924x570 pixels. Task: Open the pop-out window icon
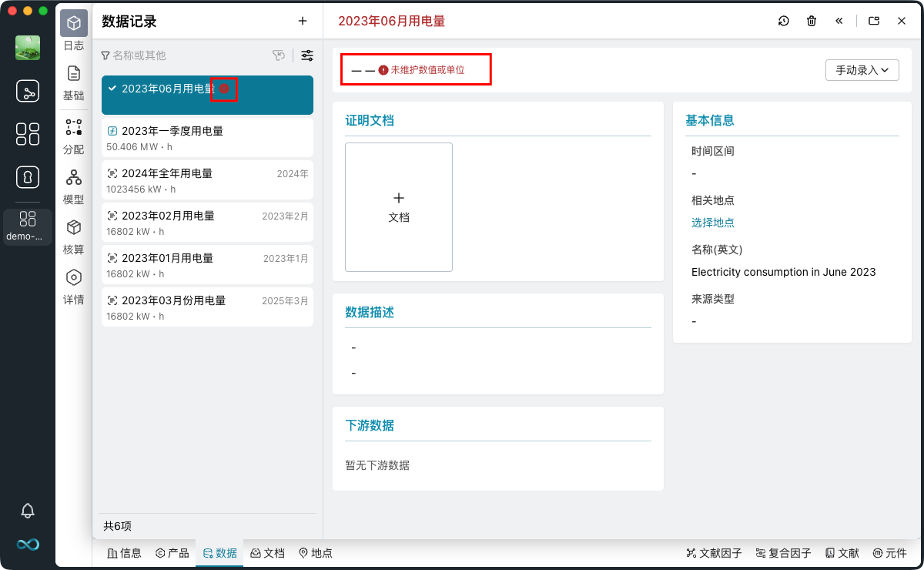[874, 21]
